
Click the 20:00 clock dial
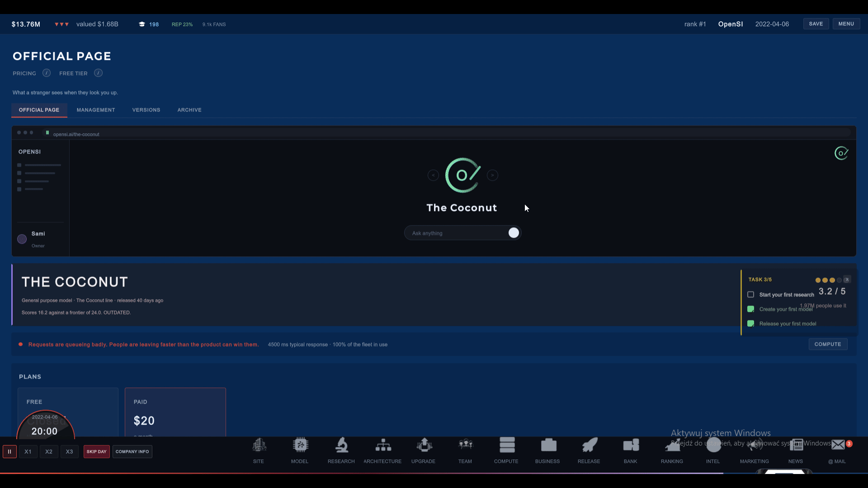(x=45, y=425)
